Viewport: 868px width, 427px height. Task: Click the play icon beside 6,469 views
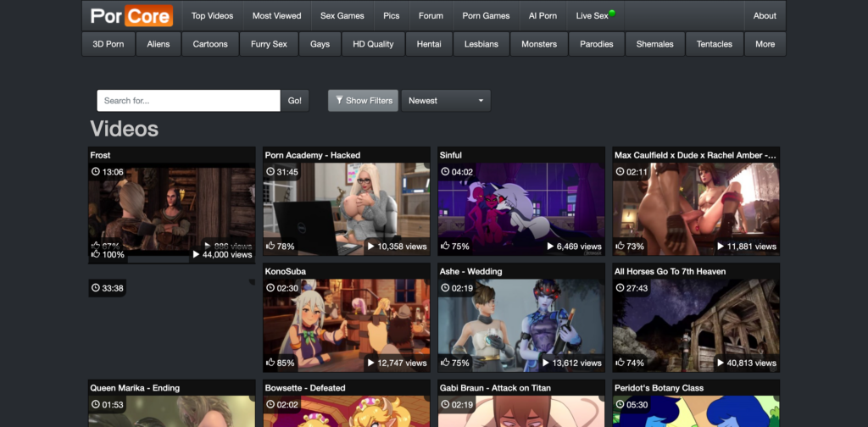pos(550,247)
